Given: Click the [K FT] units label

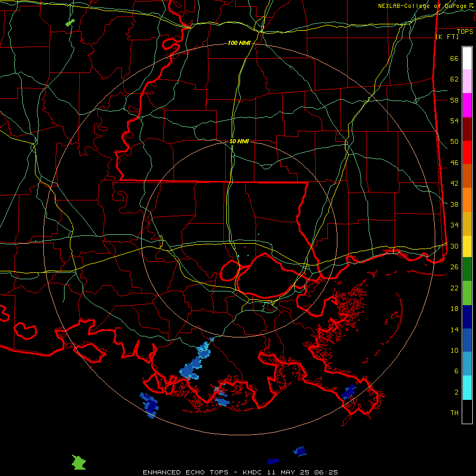Looking at the screenshot, I should tap(447, 37).
